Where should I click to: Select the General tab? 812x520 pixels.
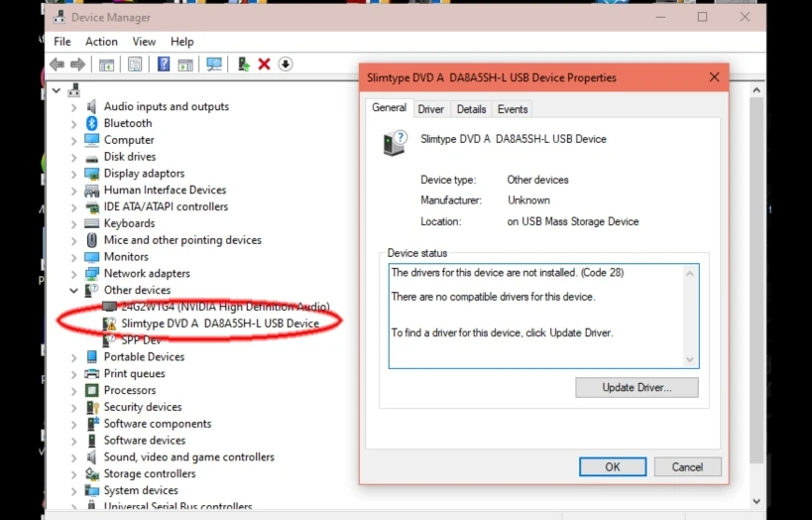(389, 108)
